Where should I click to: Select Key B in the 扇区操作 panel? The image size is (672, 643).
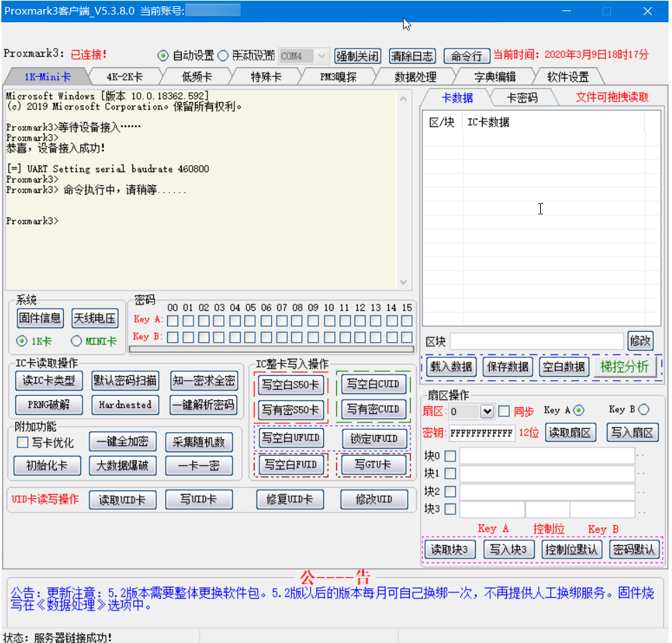[642, 409]
